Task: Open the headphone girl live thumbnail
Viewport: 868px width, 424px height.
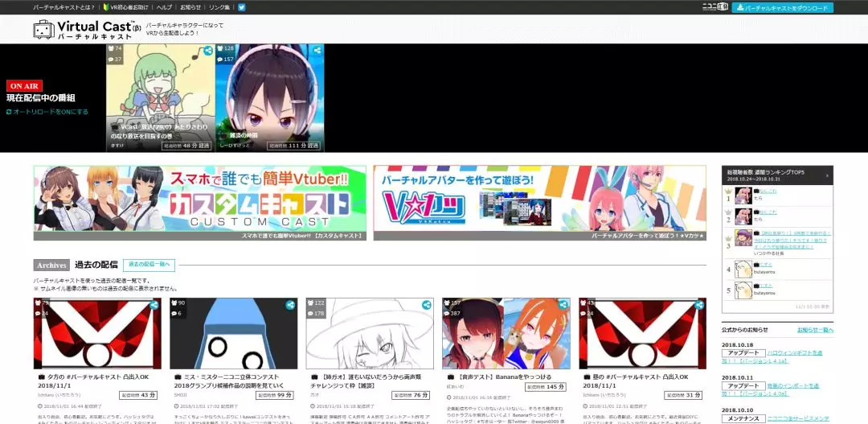Action: [270, 97]
